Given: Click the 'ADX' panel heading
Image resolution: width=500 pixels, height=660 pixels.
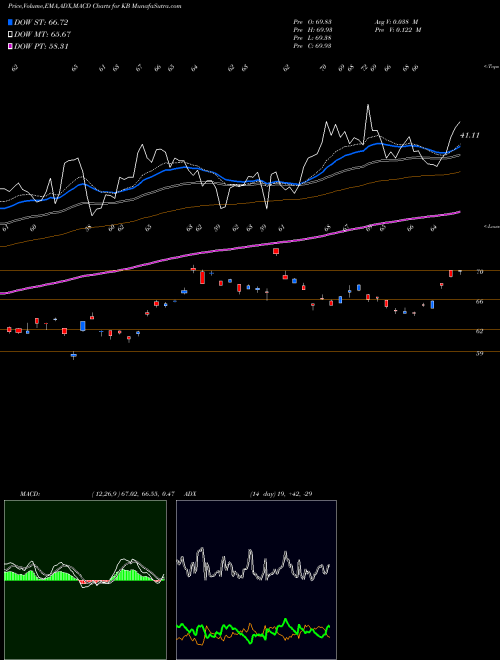Looking at the screenshot, I should (191, 494).
